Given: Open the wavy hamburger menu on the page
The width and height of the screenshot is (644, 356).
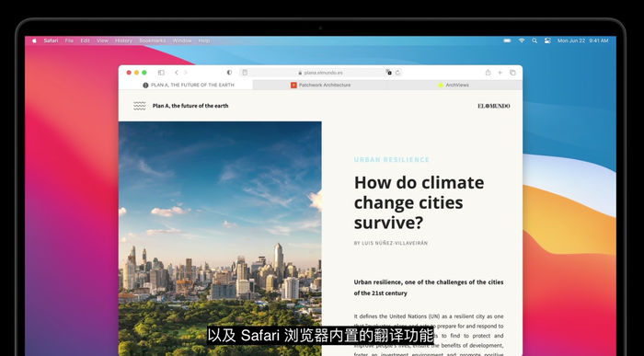Looking at the screenshot, I should 140,106.
